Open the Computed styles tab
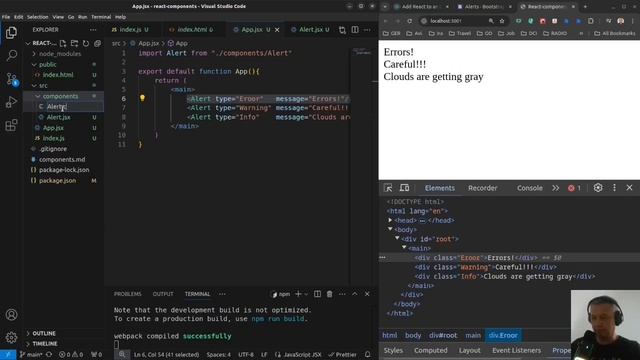640x360 pixels. 431,350
